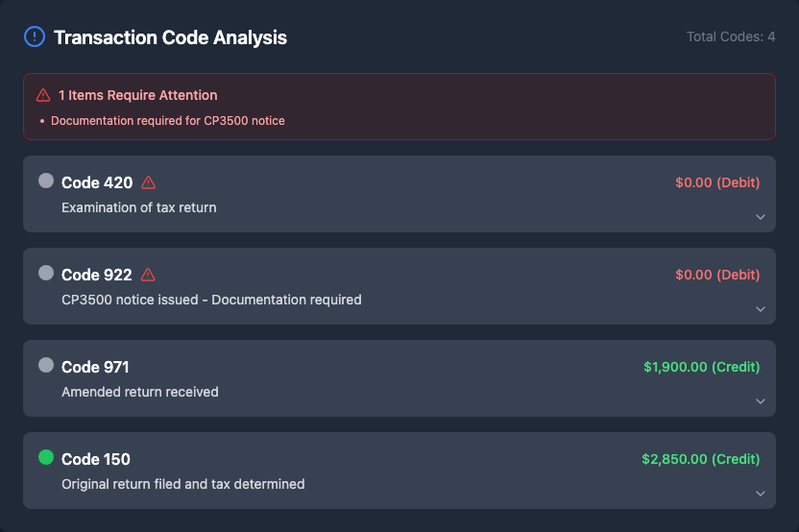Click the warning icon next to Code 420
799x532 pixels.
click(148, 182)
